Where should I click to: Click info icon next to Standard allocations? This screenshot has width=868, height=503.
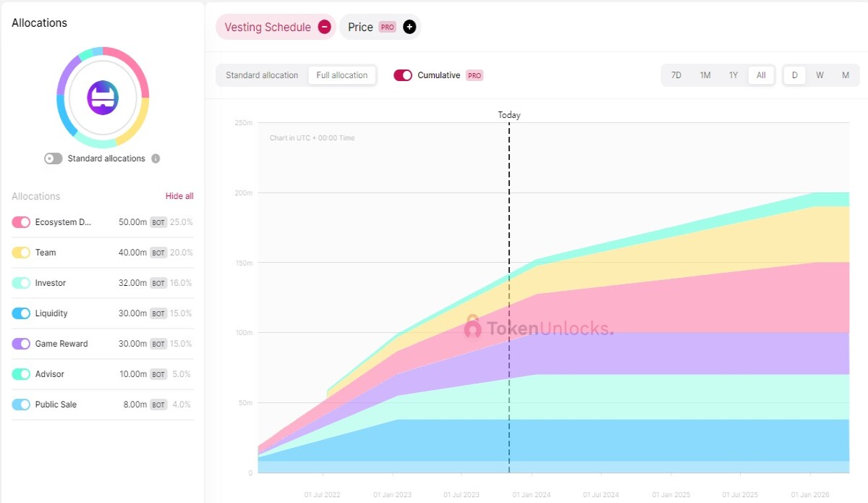click(156, 158)
